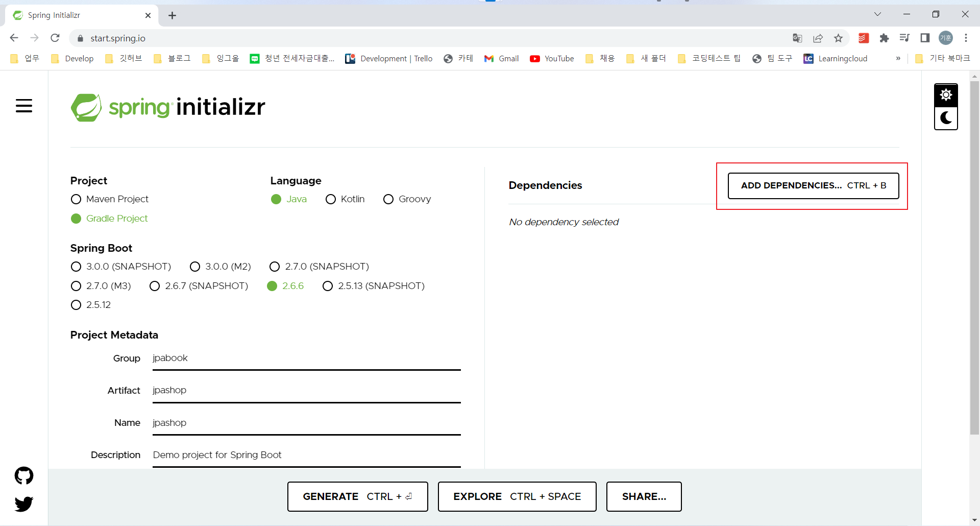Click the site lock icon
Viewport: 980px width, 526px height.
[x=80, y=38]
